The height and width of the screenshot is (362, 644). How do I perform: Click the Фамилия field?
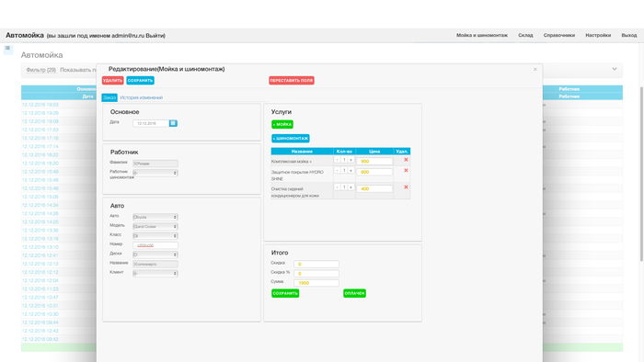coord(155,164)
